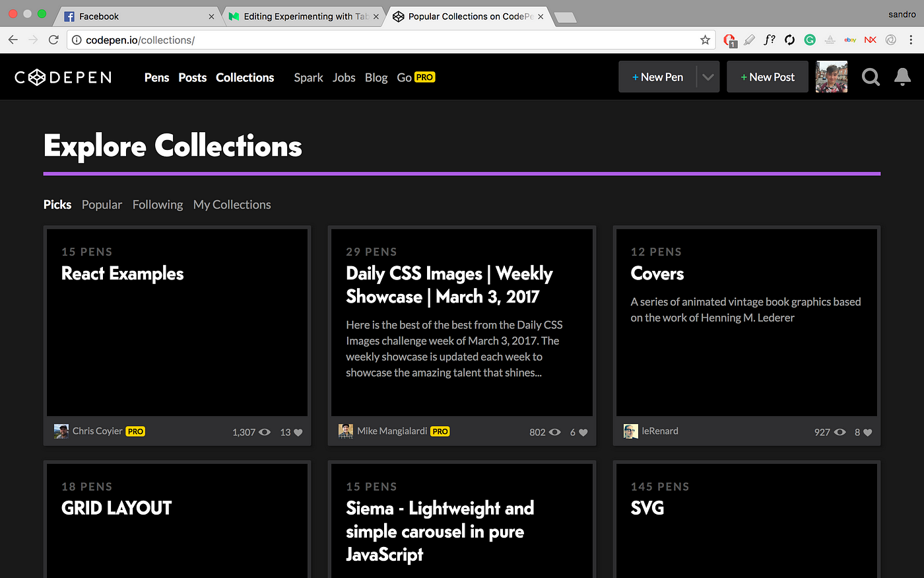Click the views eye icon on Covers card
This screenshot has height=578, width=924.
(840, 432)
